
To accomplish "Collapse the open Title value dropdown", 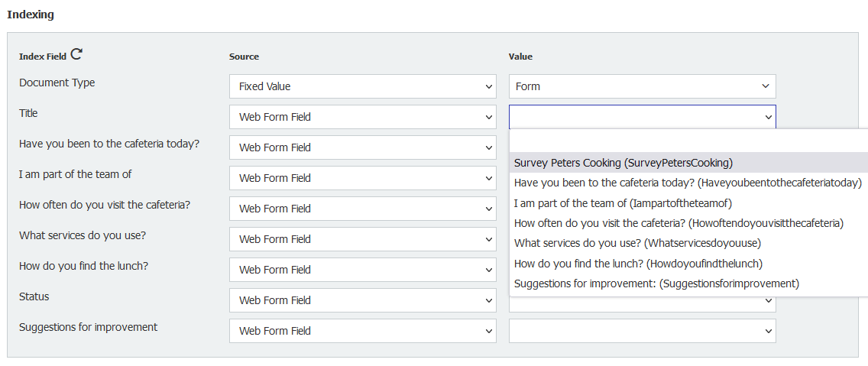I will (x=642, y=117).
